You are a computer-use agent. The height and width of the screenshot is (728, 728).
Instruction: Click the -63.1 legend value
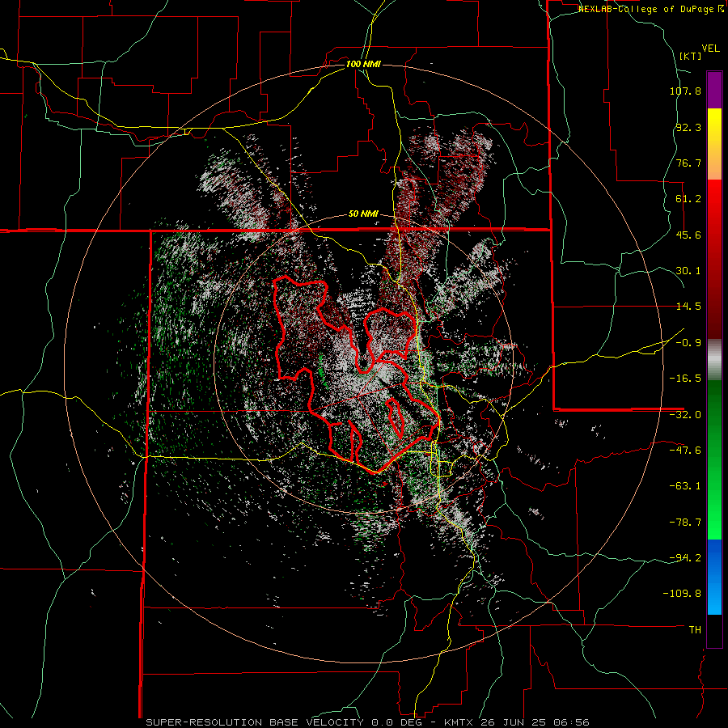click(685, 486)
